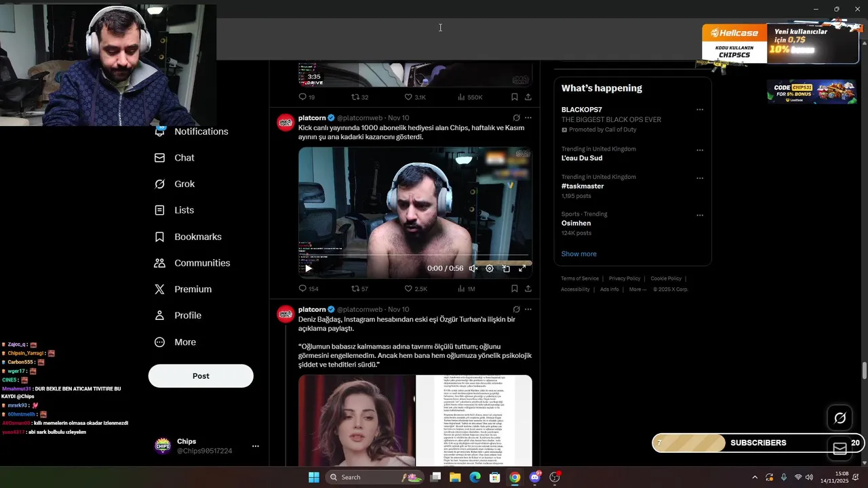Viewport: 868px width, 488px height.
Task: Open the floating Grok button
Action: (x=840, y=418)
